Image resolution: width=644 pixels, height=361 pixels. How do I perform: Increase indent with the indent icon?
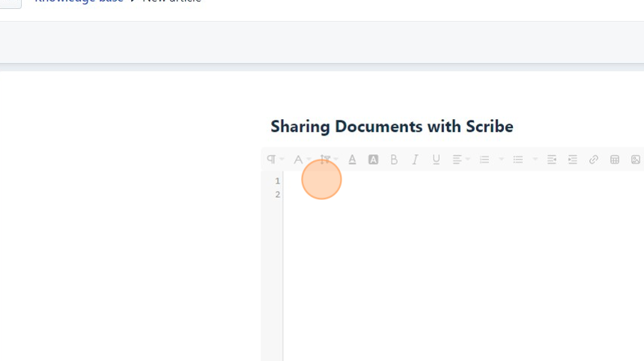click(573, 160)
